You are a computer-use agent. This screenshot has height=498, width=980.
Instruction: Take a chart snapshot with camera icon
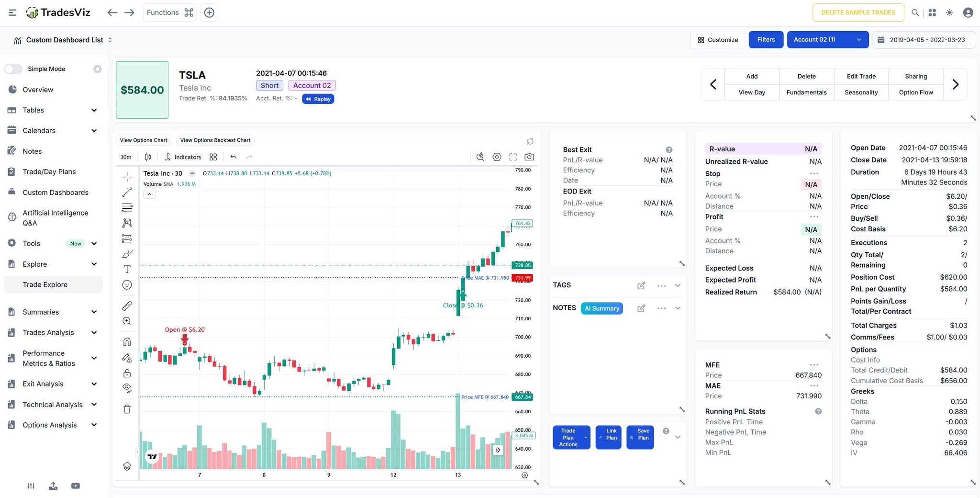click(529, 157)
